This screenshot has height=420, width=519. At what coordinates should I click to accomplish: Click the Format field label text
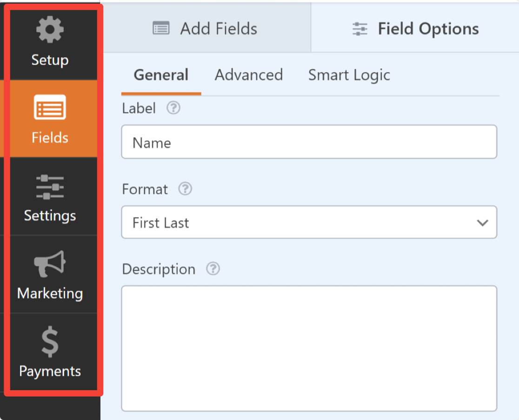tap(145, 189)
